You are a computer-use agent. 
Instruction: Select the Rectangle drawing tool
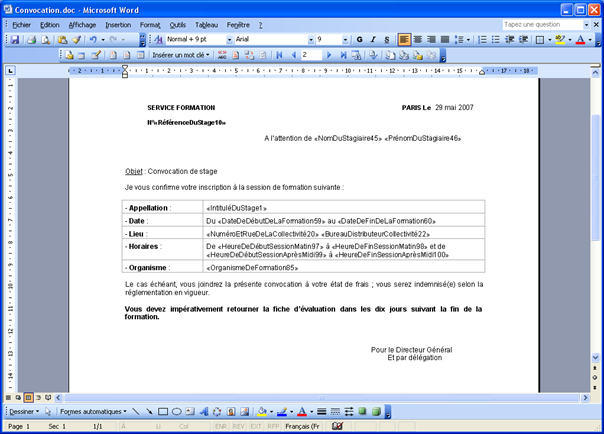click(x=163, y=411)
